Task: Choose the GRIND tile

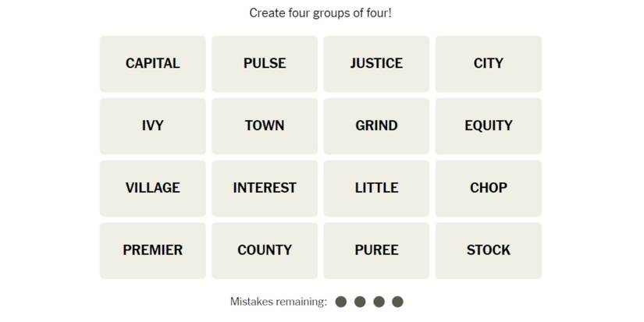Action: (376, 126)
